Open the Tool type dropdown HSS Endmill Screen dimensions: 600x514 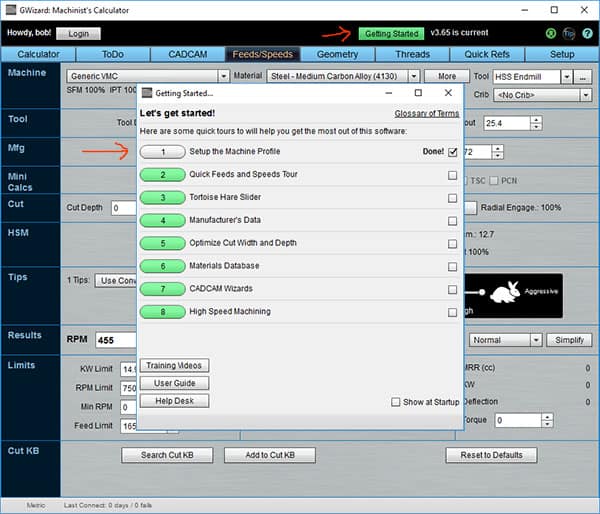coord(566,77)
